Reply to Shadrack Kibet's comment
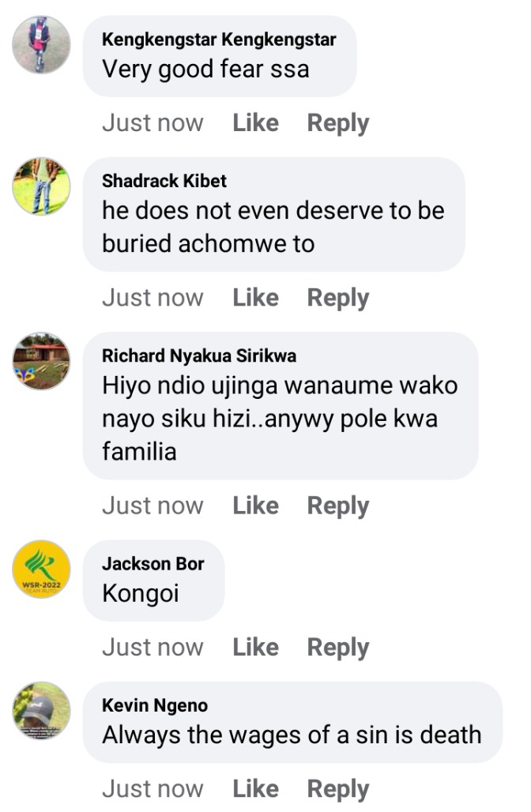The height and width of the screenshot is (812, 531). pos(337,299)
